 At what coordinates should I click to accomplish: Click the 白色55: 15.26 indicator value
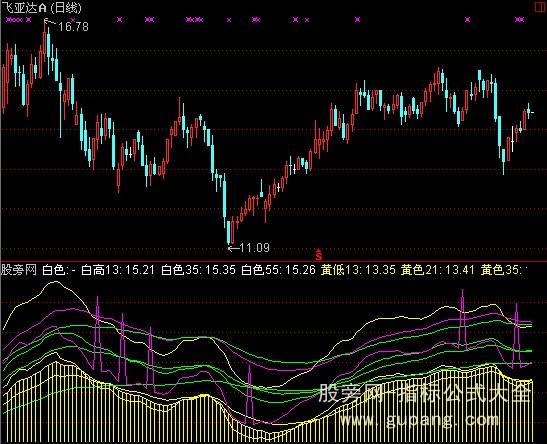[278, 270]
